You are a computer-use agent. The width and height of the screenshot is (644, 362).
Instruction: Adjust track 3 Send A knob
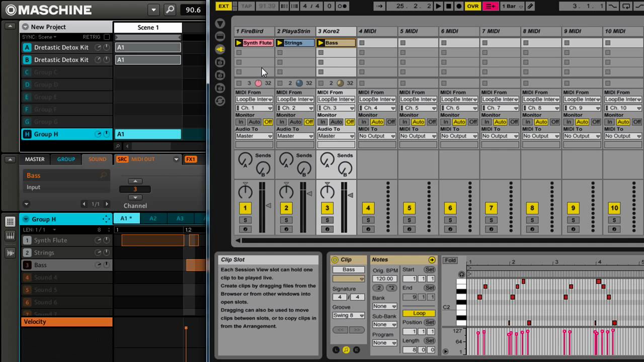328,158
